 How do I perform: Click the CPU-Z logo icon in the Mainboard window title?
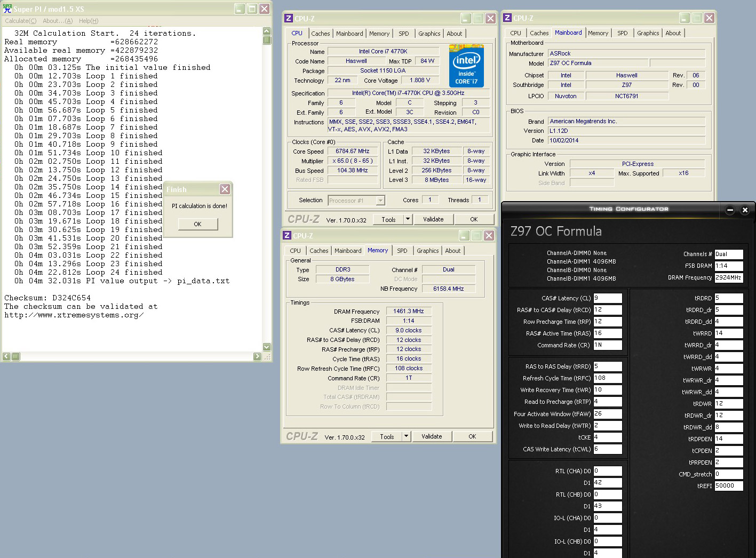(x=507, y=18)
